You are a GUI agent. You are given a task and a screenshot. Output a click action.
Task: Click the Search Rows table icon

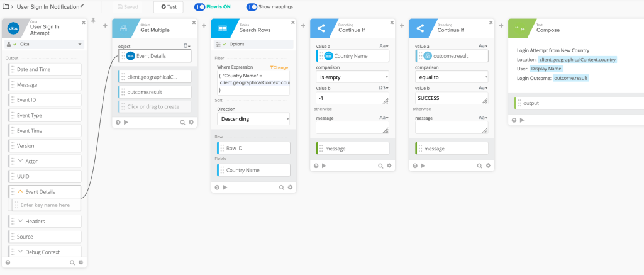(x=223, y=28)
